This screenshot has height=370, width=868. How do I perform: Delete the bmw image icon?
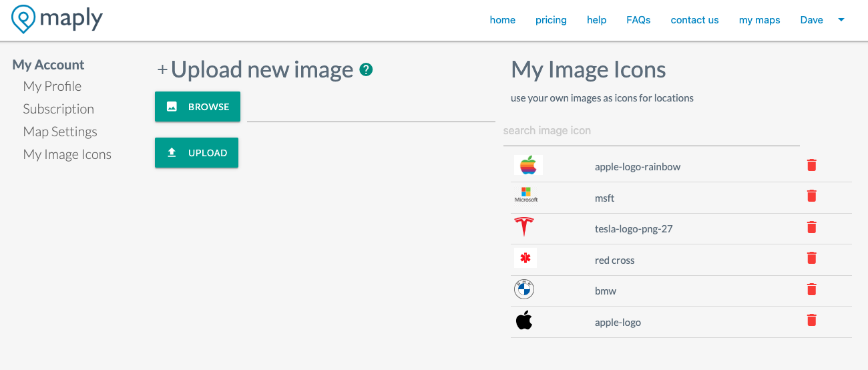tap(812, 289)
